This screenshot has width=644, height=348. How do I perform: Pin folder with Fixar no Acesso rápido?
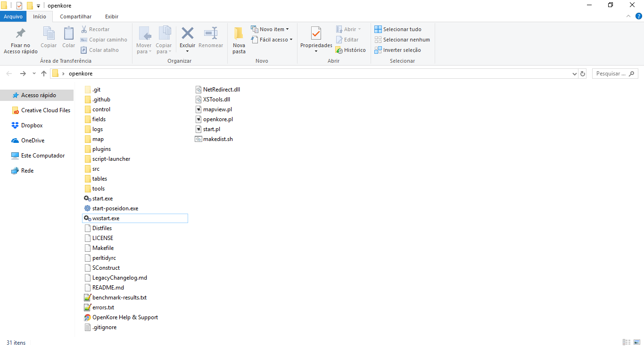tap(21, 40)
